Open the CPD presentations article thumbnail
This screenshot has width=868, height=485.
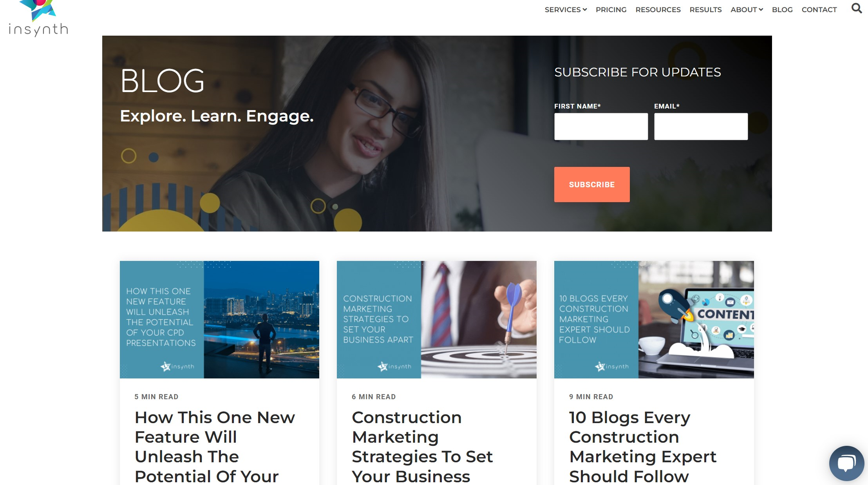pyautogui.click(x=219, y=320)
